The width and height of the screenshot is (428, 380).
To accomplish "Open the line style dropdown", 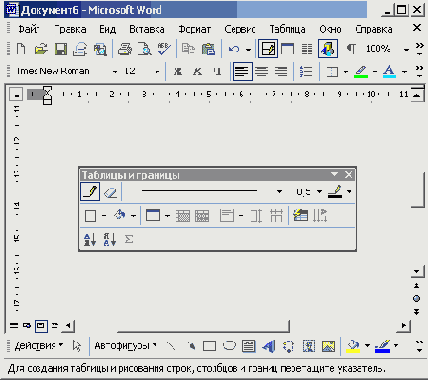I will (x=279, y=192).
